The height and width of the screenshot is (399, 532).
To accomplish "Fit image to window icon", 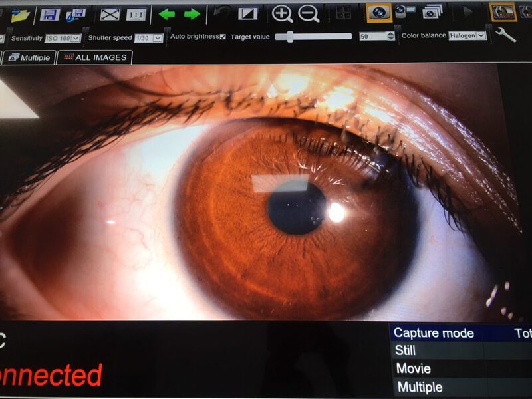I will (110, 14).
